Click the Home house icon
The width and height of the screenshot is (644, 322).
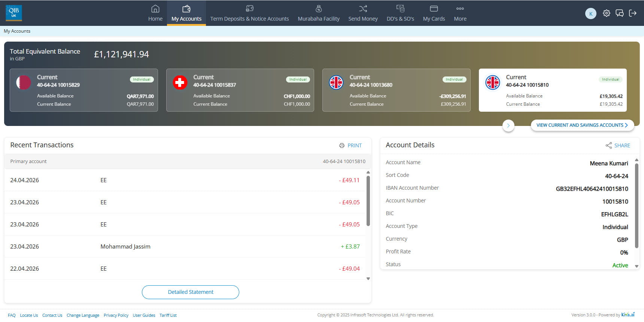[x=155, y=9]
